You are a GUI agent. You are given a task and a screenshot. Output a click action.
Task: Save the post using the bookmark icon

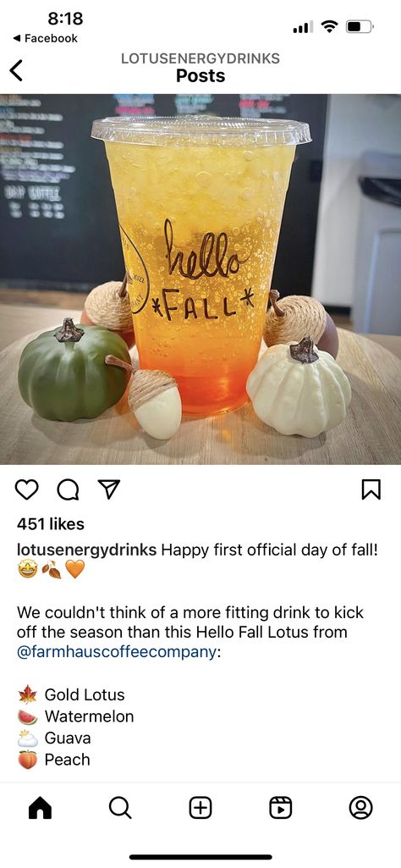(371, 489)
